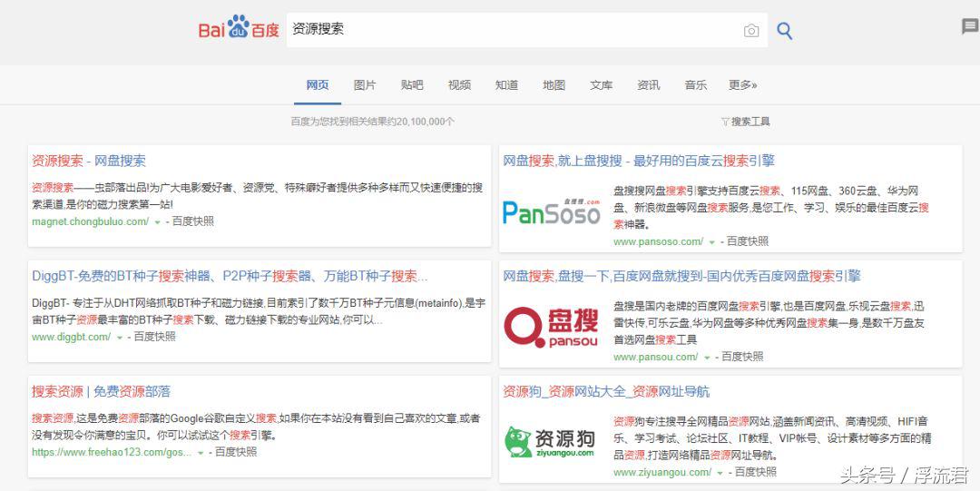Screen dimensions: 980x491
Task: Click URL https://www.freehao123.com/gos...
Action: [112, 452]
